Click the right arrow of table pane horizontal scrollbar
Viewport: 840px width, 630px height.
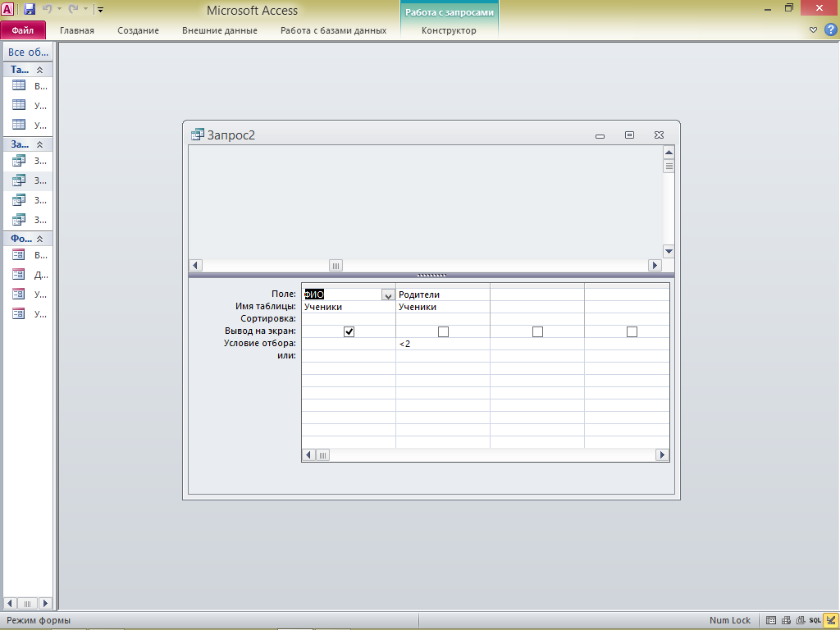655,265
